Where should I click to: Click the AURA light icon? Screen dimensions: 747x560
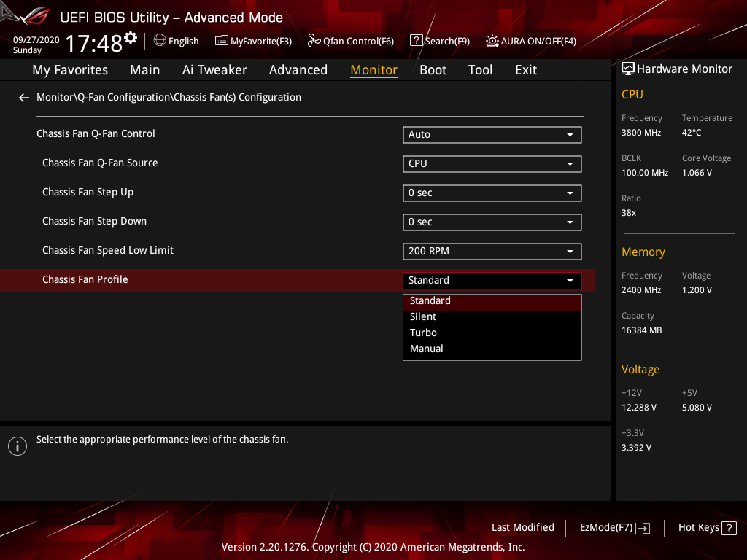[492, 41]
